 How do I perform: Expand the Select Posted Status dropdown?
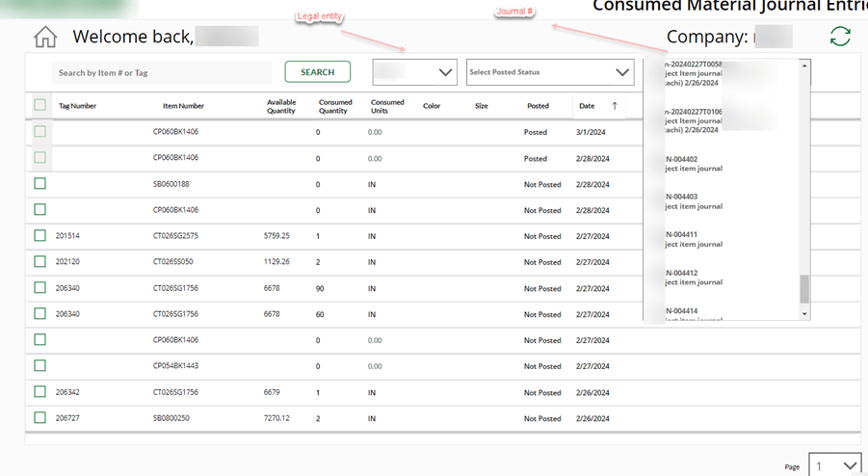(x=549, y=72)
